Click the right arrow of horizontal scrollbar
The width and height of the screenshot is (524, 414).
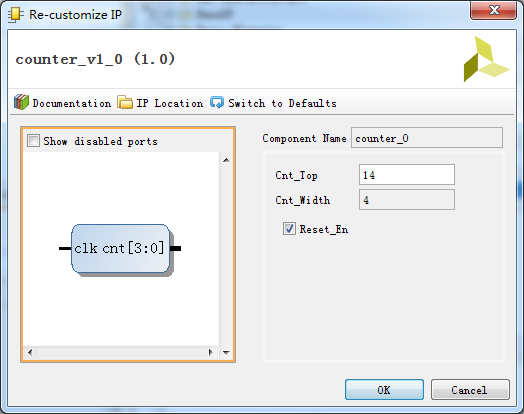click(211, 352)
